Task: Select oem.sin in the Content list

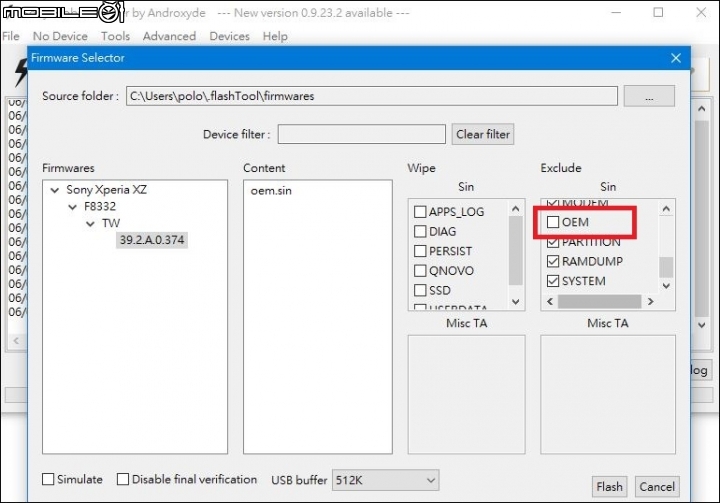Action: click(271, 191)
